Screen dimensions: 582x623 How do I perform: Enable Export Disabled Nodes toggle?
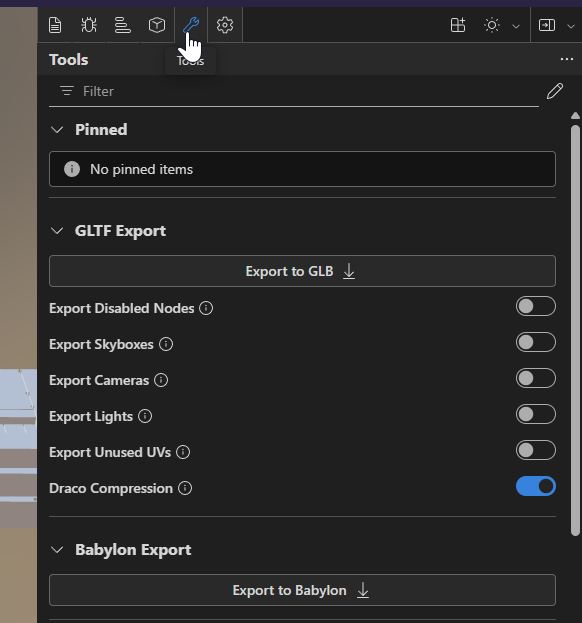tap(536, 306)
